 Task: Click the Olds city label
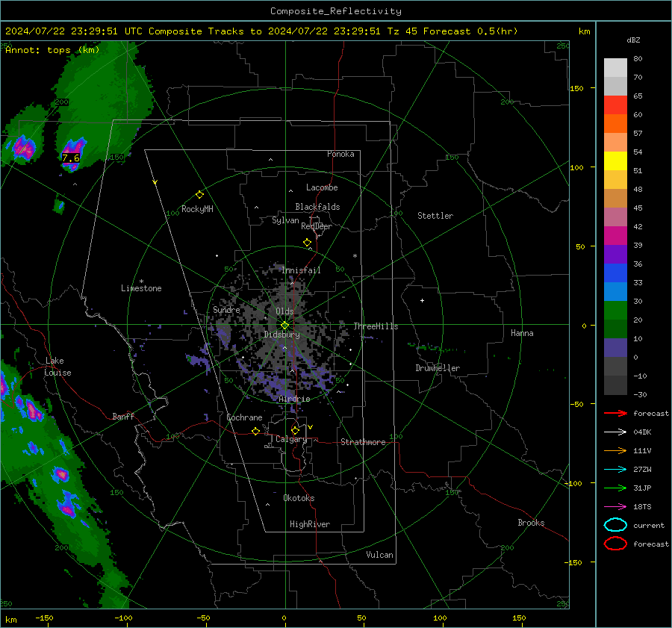pos(284,311)
